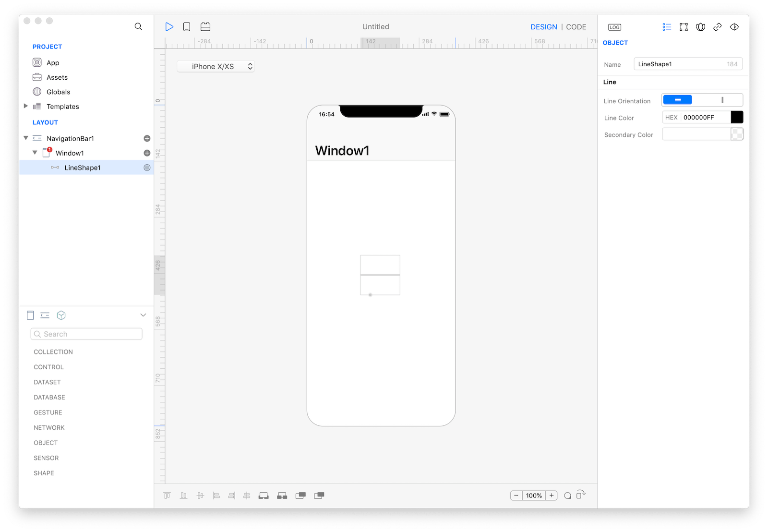Select horizontal line orientation
This screenshot has height=532, width=768.
[677, 100]
